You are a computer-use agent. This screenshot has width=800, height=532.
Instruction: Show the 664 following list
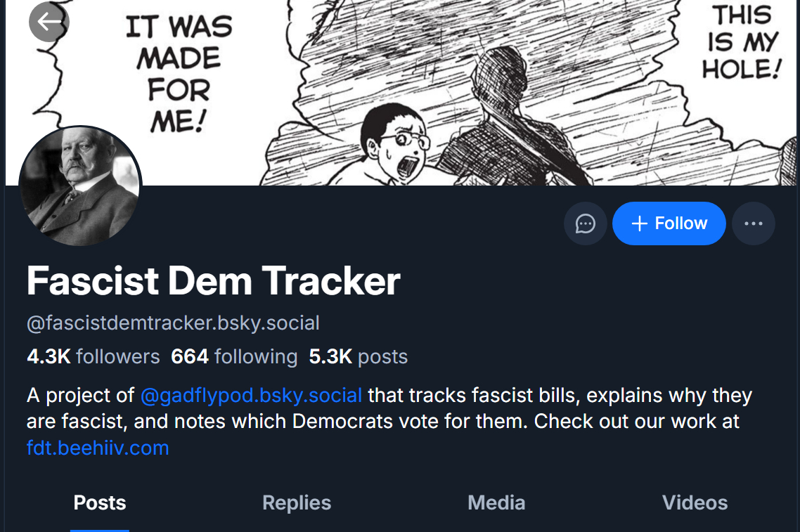(x=234, y=356)
